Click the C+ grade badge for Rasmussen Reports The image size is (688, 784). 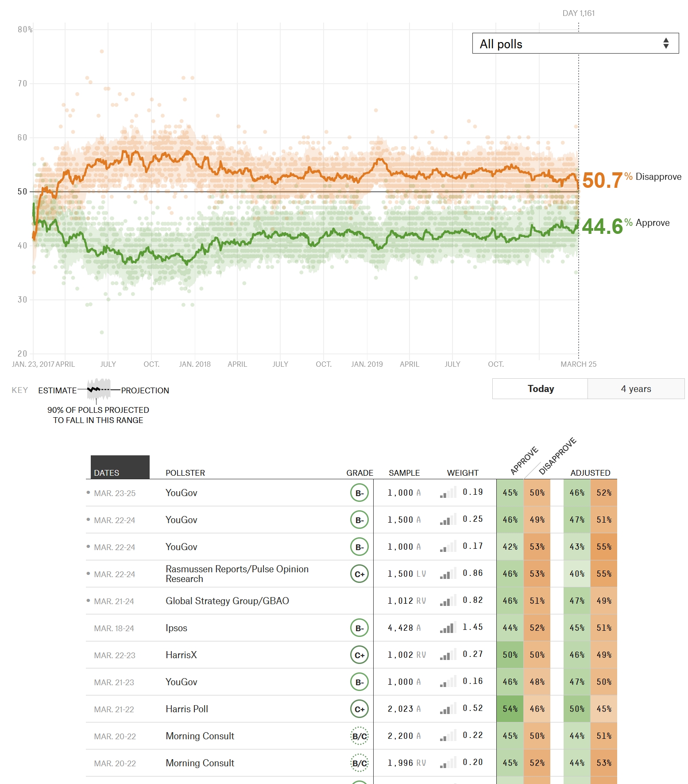tap(359, 574)
